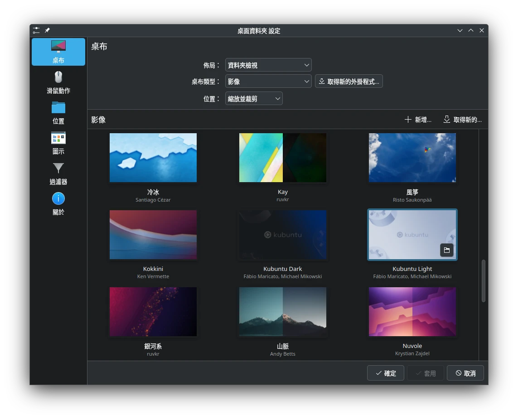The image size is (518, 420).
Task: Click the settings sliders icon in title bar
Action: tap(36, 30)
